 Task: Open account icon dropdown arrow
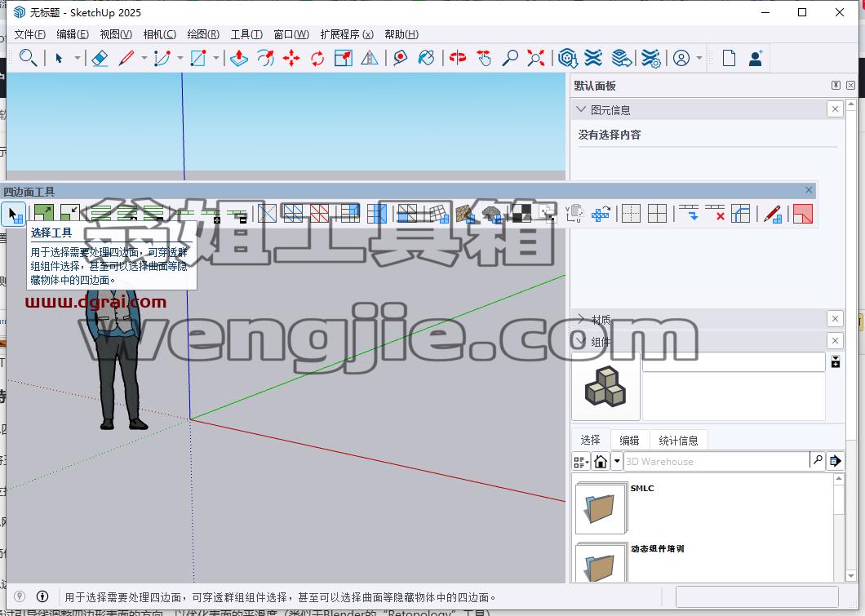coord(699,58)
